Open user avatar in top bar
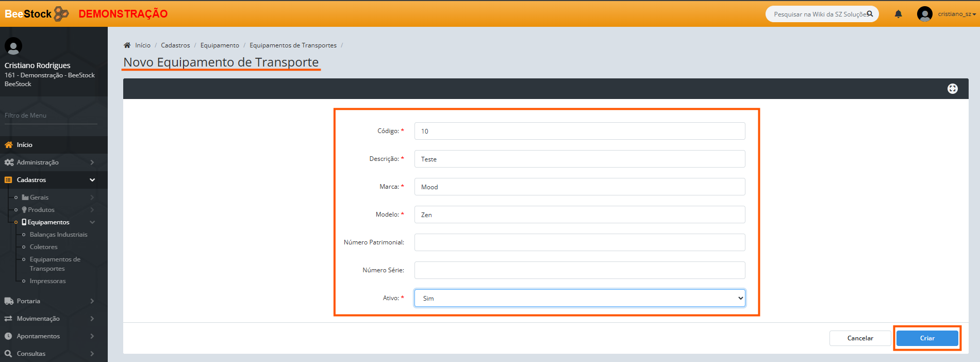 point(924,14)
